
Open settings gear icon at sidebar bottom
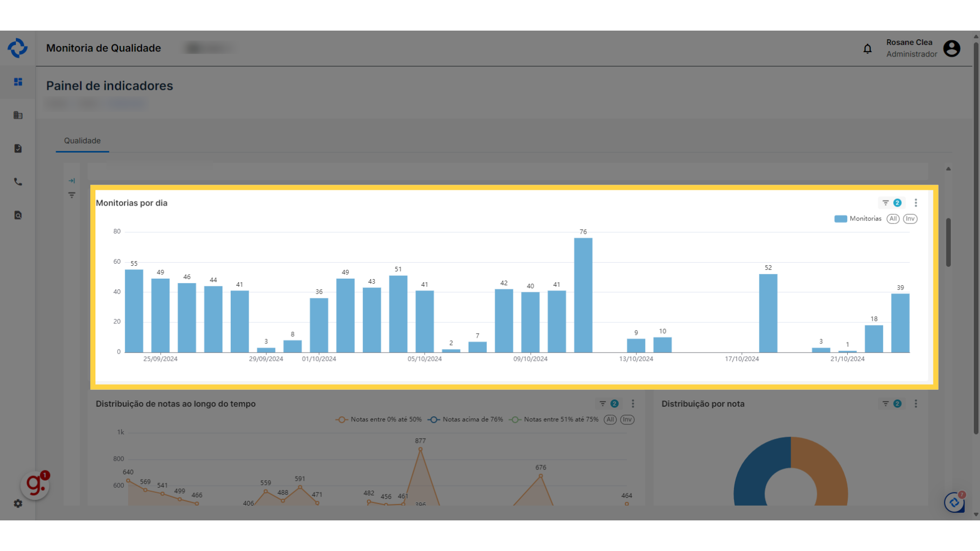pos(18,504)
